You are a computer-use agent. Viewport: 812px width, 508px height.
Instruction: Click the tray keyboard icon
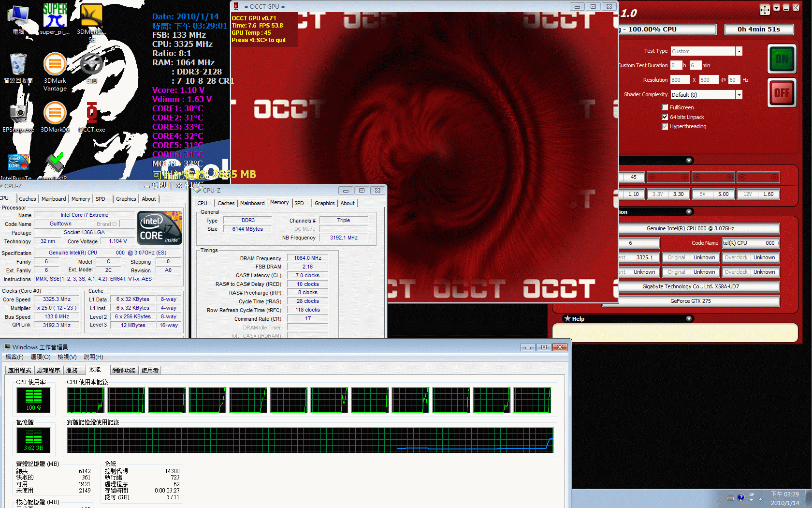pos(730,498)
